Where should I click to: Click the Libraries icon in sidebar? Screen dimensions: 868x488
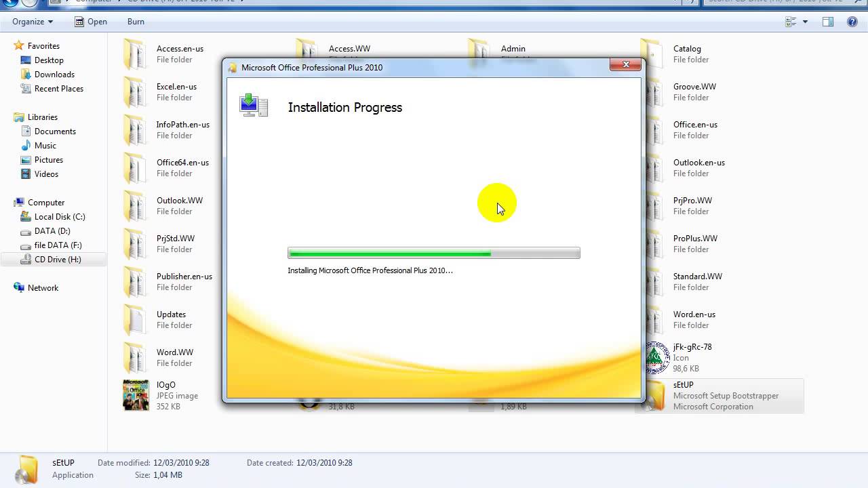(19, 117)
